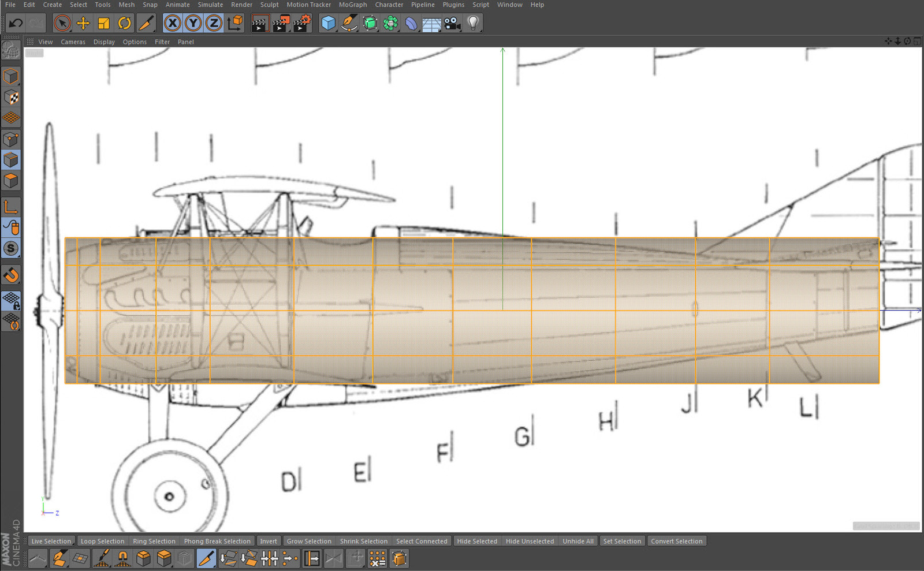Click Phong Break Selection button
Viewport: 924px width, 571px height.
tap(217, 541)
